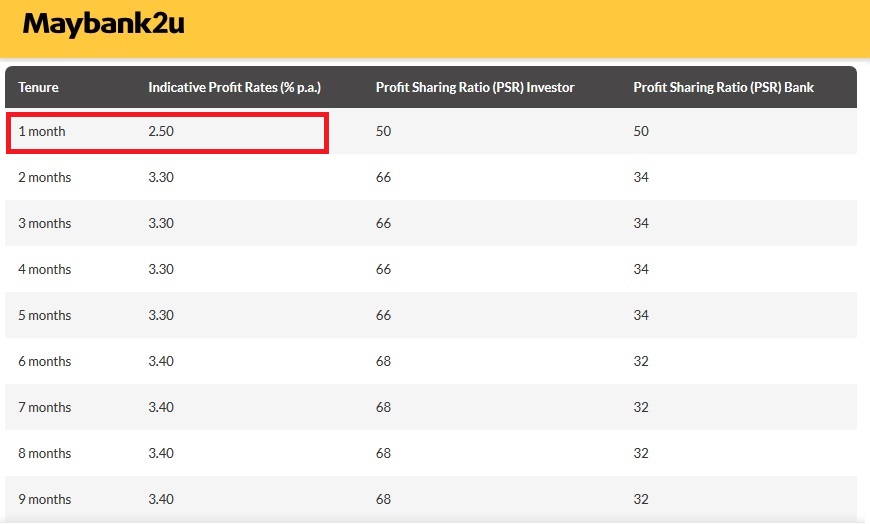Click the PSR Bank column header
870x524 pixels.
click(723, 87)
